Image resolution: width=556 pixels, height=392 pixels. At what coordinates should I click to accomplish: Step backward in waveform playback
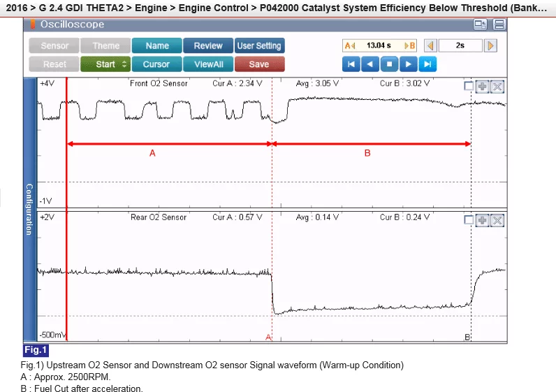point(370,64)
